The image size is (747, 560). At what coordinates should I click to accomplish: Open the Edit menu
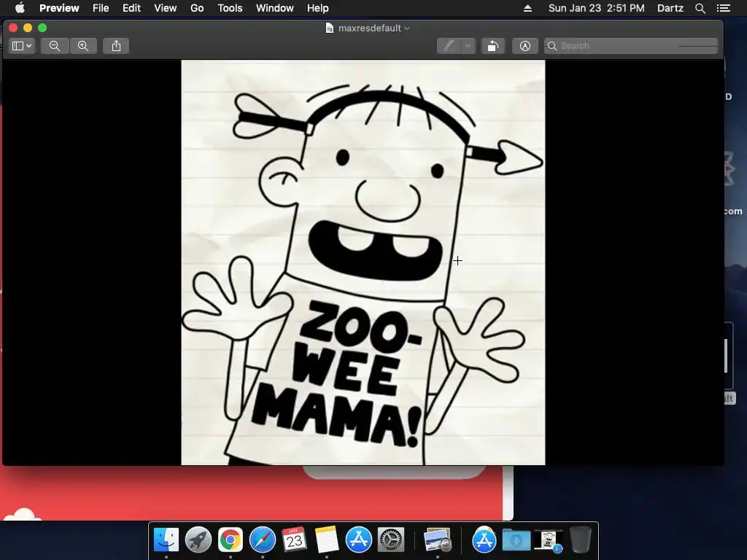tap(131, 8)
